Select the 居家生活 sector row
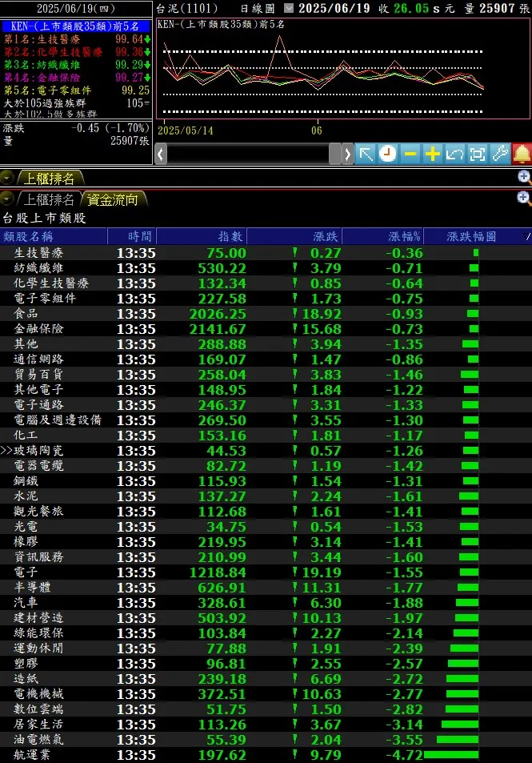This screenshot has height=763, width=532. [x=266, y=724]
